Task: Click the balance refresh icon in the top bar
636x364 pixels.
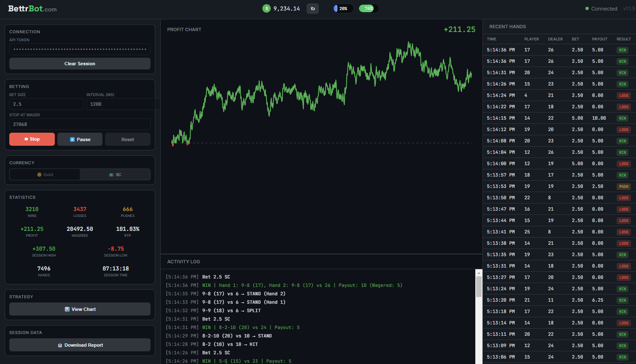Action: (x=313, y=8)
